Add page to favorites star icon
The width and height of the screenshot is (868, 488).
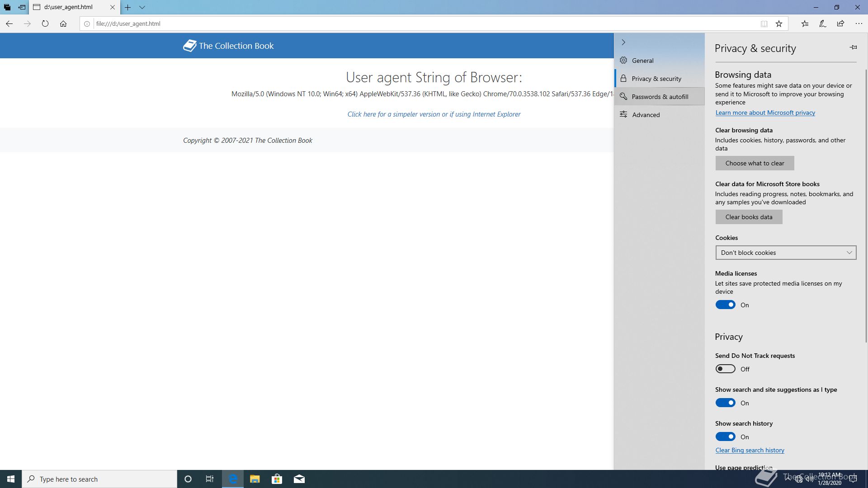coord(779,24)
